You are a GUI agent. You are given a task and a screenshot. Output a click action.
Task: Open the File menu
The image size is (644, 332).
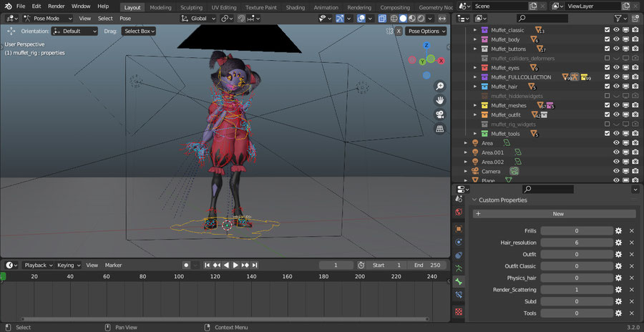(x=21, y=6)
